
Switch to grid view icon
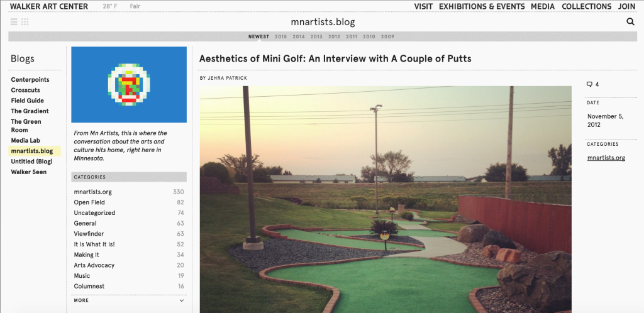(x=25, y=22)
